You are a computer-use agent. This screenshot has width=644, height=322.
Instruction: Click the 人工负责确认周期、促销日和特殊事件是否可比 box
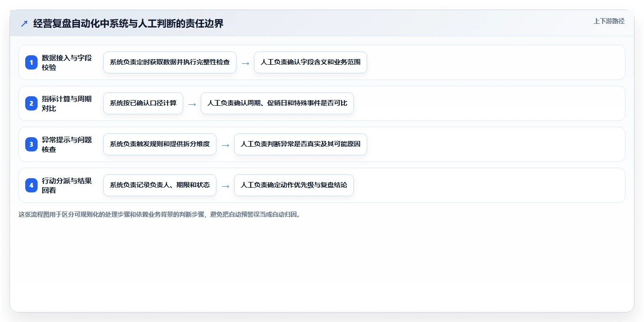(277, 103)
